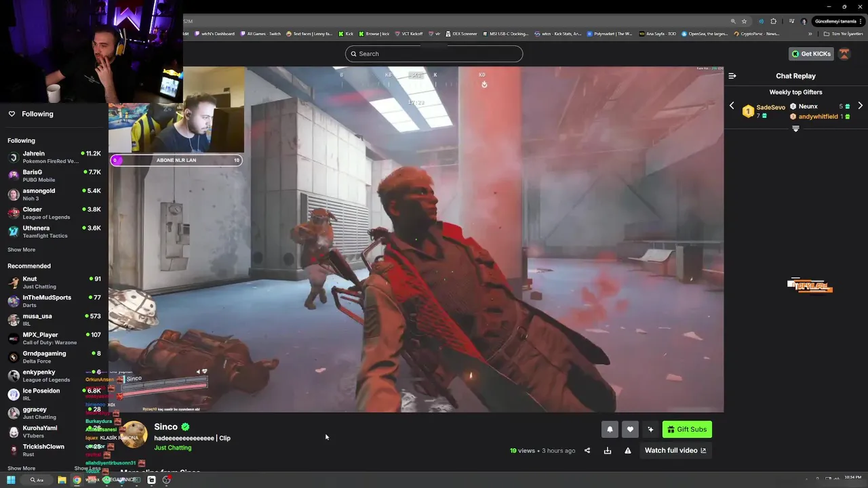Open Ice Poseidon IRL channel

point(54,394)
